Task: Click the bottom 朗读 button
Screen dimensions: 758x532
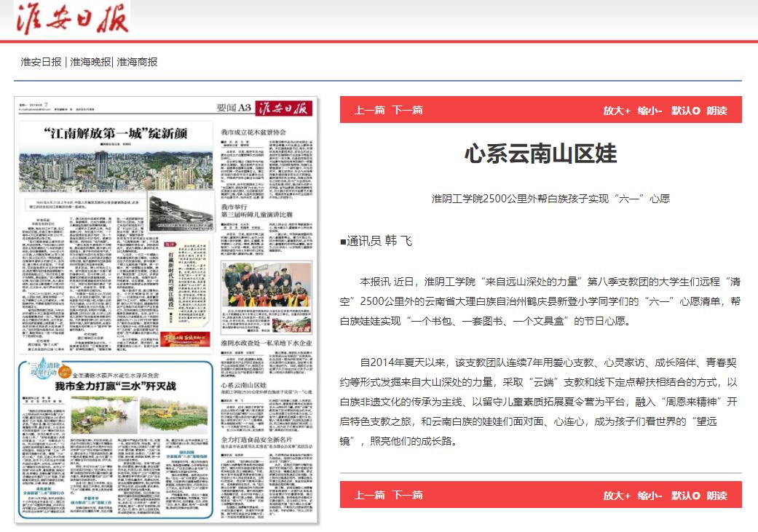Action: coord(716,496)
